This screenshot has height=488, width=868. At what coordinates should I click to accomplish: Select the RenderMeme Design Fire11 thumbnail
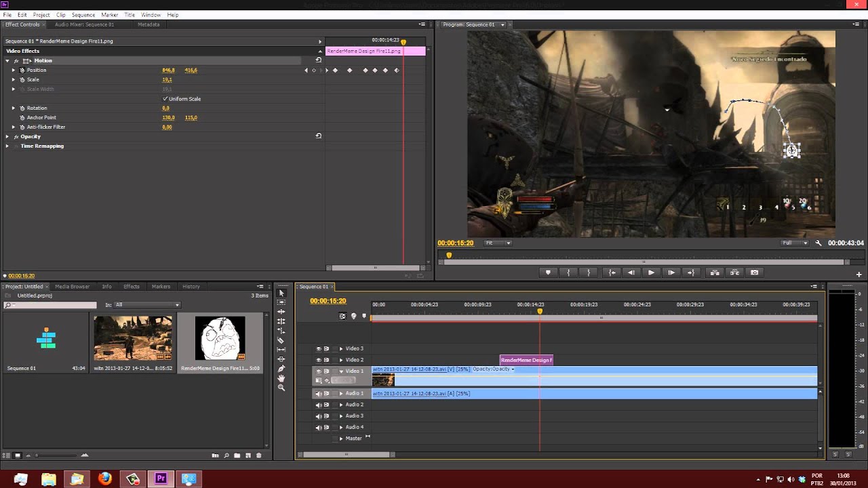220,338
